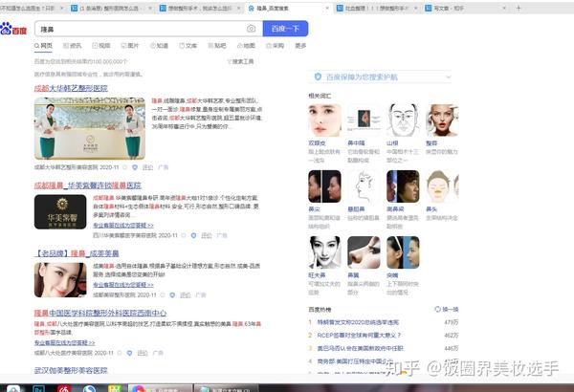The height and width of the screenshot is (392, 574).
Task: Open a new browser tab with plus
Action: point(519,8)
